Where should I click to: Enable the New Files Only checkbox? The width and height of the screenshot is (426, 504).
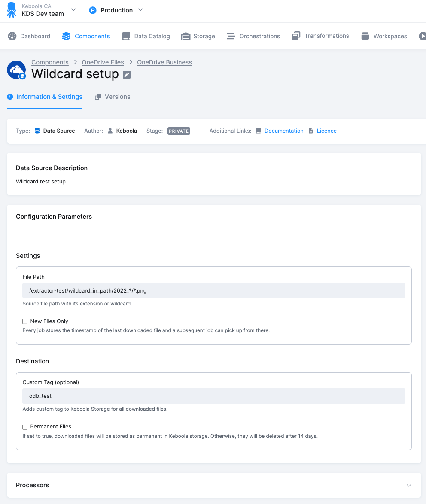24,321
